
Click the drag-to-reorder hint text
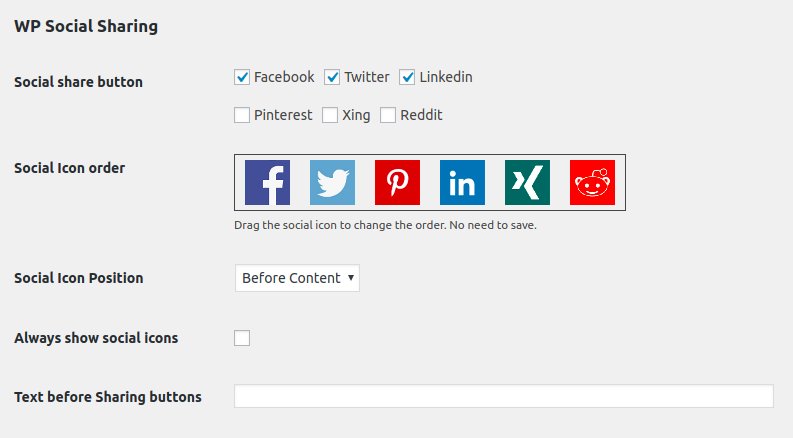pyautogui.click(x=385, y=225)
